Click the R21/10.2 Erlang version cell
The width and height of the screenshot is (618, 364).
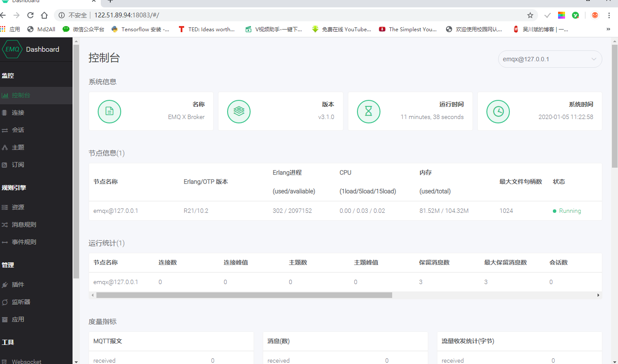pos(196,211)
